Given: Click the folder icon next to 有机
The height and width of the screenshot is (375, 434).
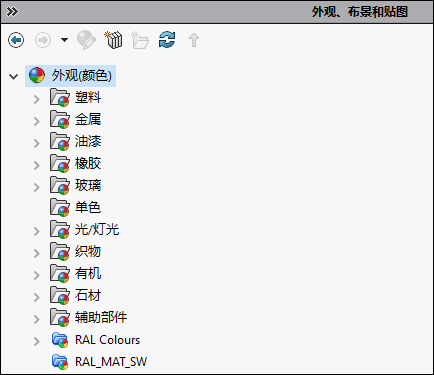Looking at the screenshot, I should pos(60,273).
